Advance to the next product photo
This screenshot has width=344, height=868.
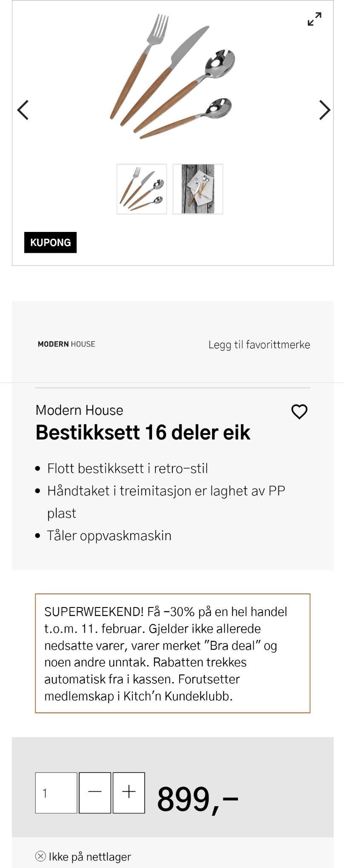324,109
